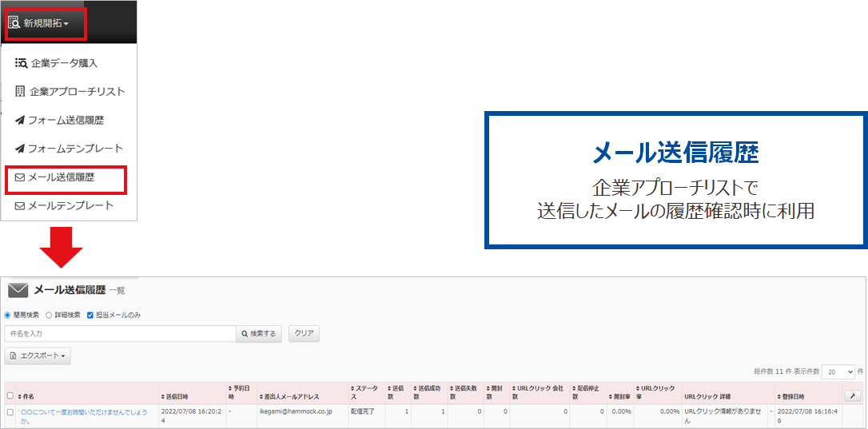
Task: Sort by 送信成功数 column header
Action: 427,392
